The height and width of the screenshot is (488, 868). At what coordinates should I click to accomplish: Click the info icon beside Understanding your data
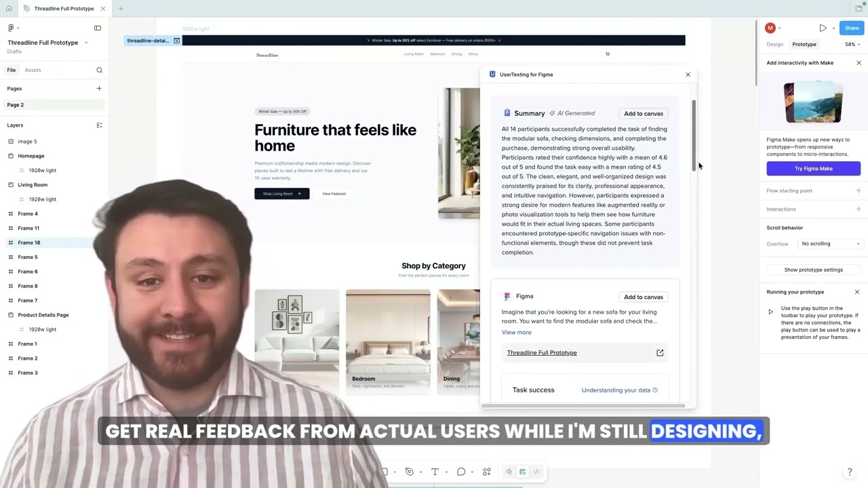tap(655, 390)
